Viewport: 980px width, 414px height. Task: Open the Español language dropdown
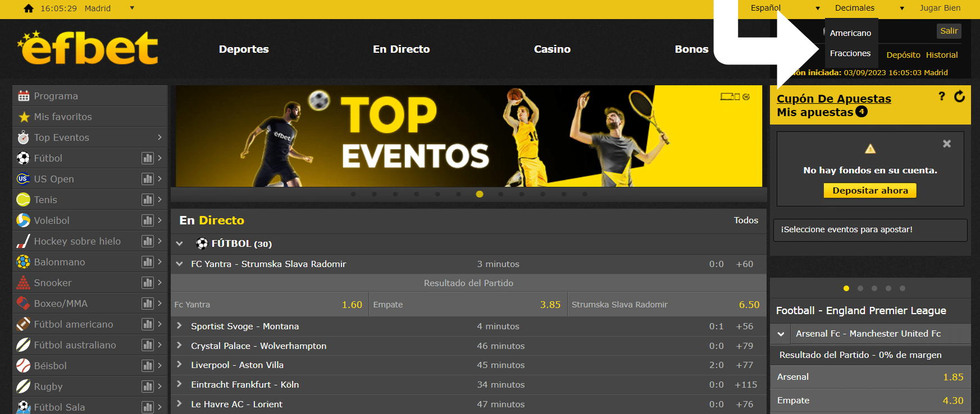(785, 8)
